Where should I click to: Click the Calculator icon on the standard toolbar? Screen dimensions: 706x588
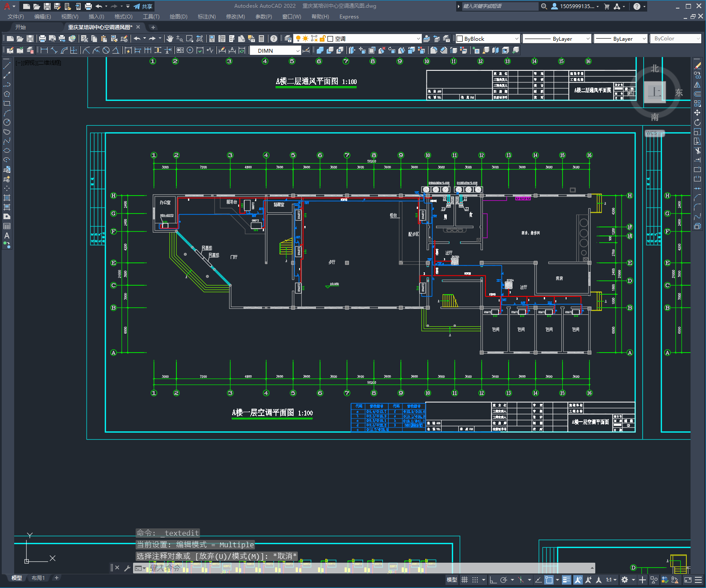tap(261, 39)
